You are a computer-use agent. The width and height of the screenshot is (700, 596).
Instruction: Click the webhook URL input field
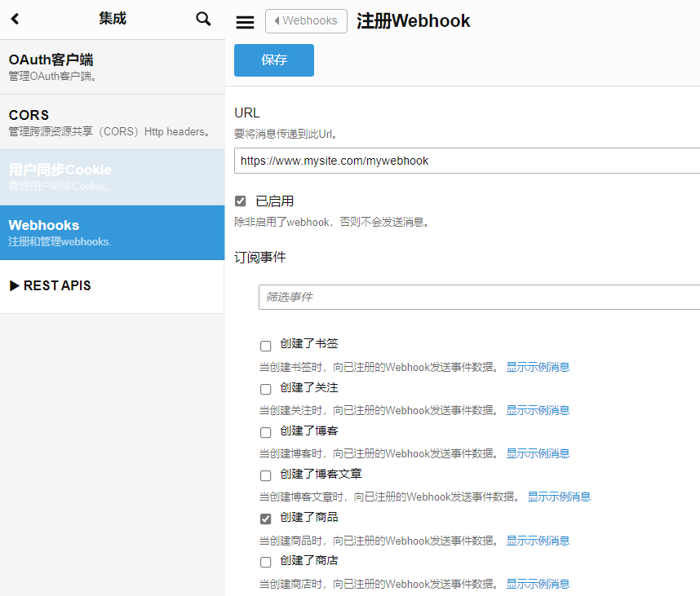(x=465, y=161)
